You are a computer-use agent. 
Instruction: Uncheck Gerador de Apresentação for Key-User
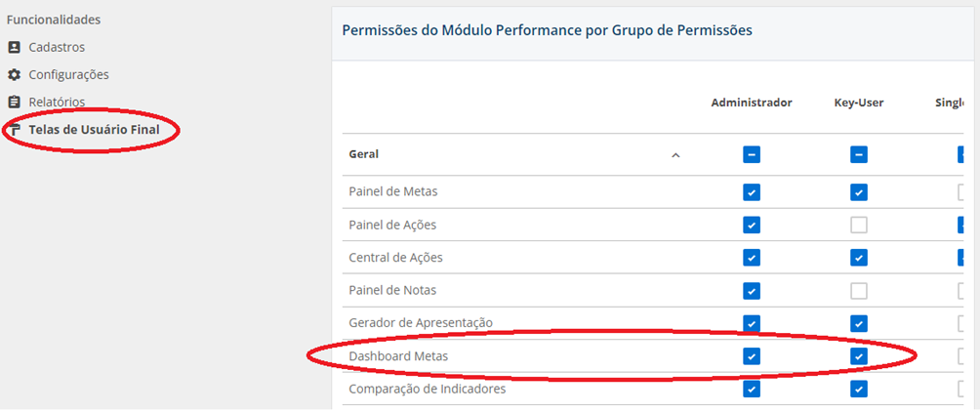859,323
